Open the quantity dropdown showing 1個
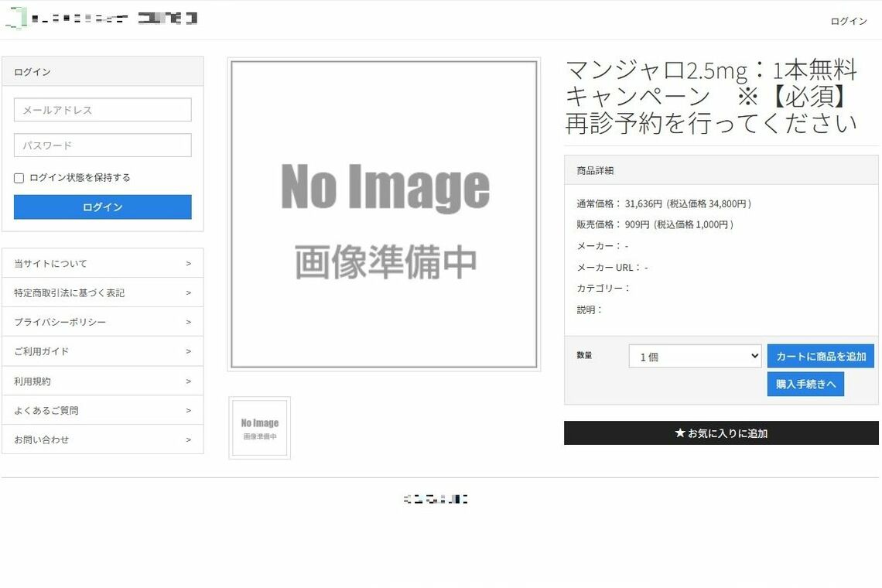The width and height of the screenshot is (882, 588). click(694, 356)
